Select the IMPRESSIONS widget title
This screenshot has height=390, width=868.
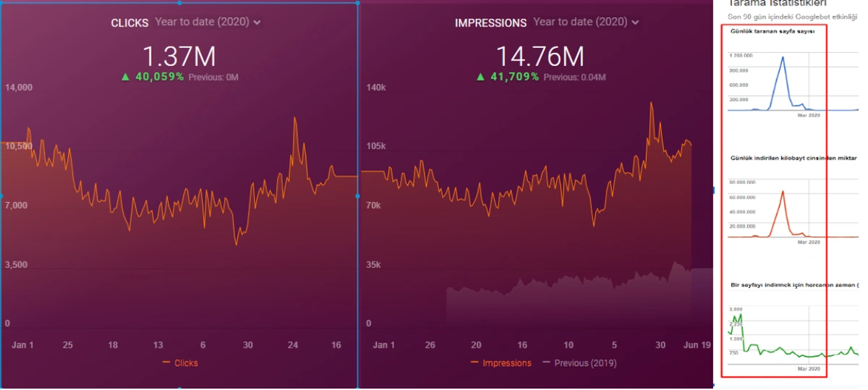click(490, 23)
